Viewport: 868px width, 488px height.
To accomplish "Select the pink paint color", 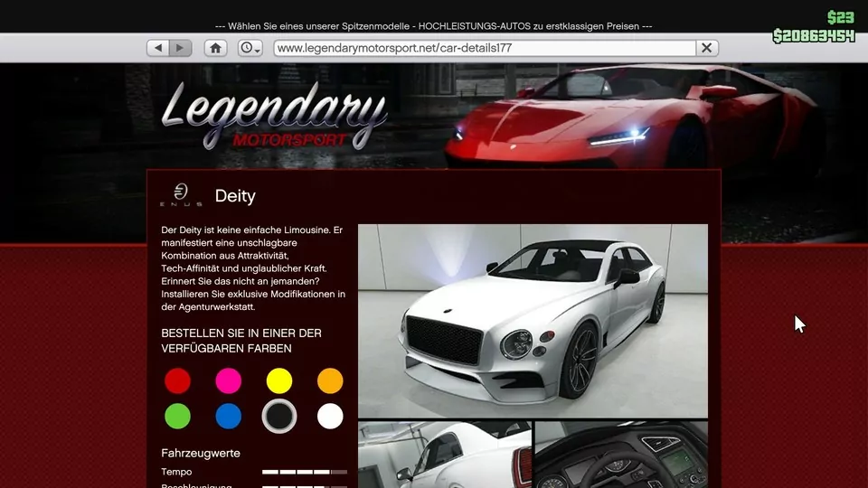I will pos(229,380).
